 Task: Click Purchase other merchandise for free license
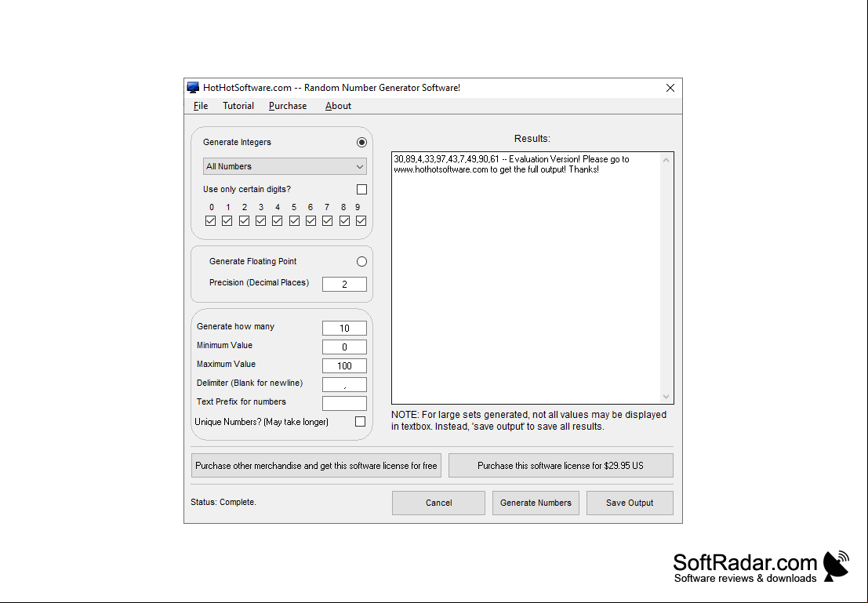[x=316, y=466]
